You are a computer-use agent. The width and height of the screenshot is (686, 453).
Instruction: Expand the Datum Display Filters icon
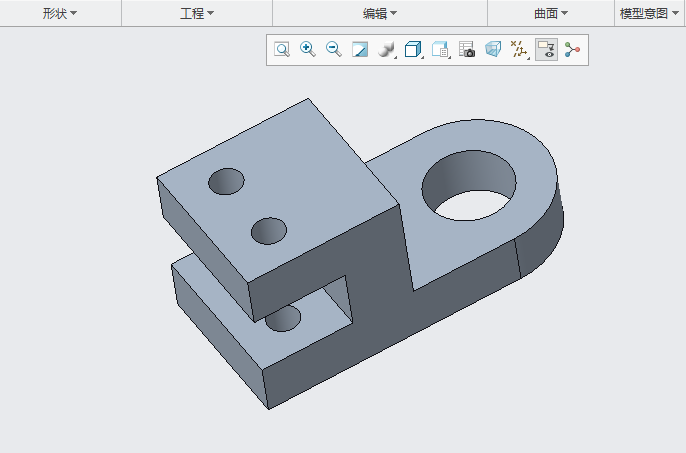(518, 50)
